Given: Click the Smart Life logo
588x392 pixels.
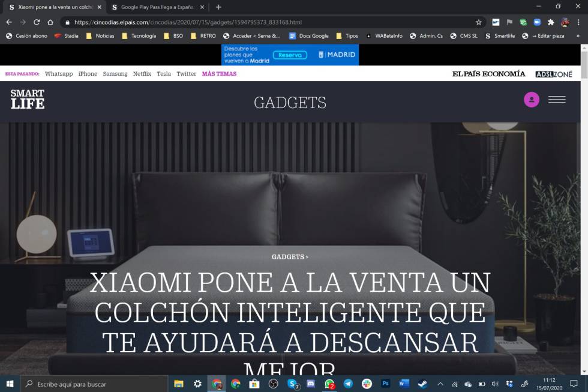Looking at the screenshot, I should (28, 100).
